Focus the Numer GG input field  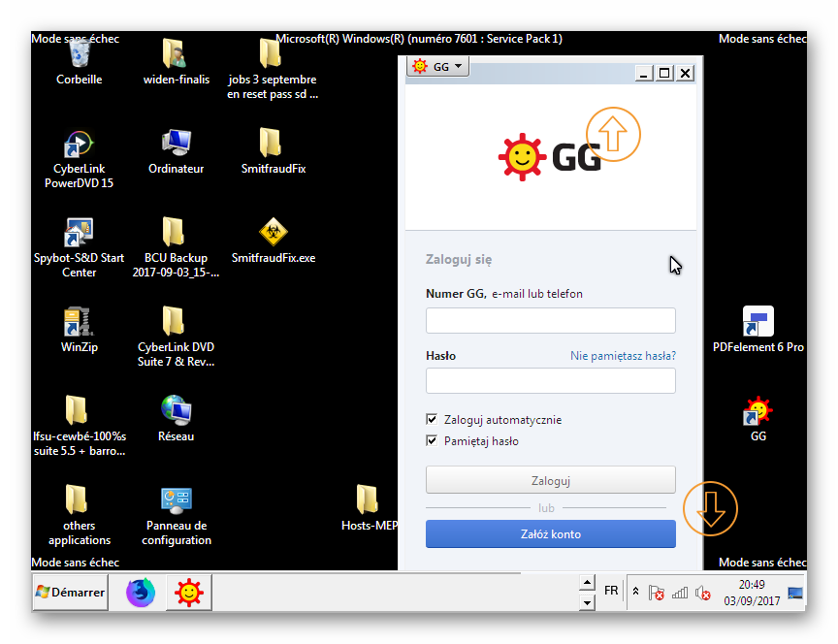[551, 321]
